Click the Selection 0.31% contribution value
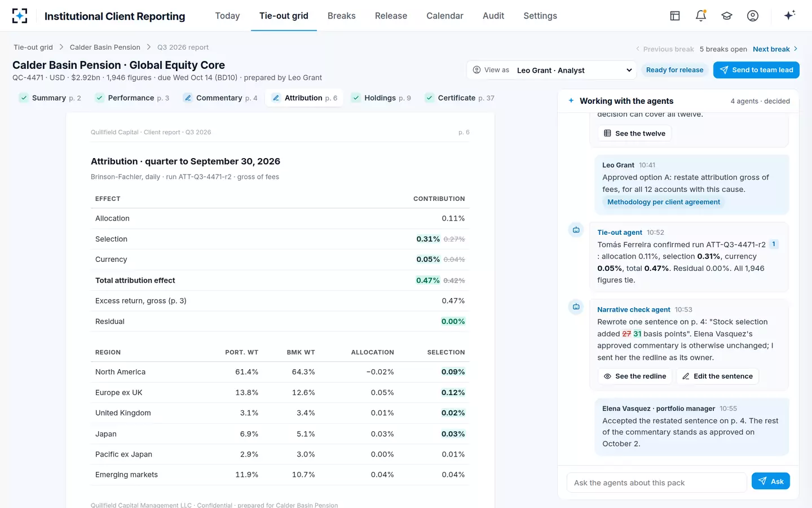 click(x=428, y=239)
